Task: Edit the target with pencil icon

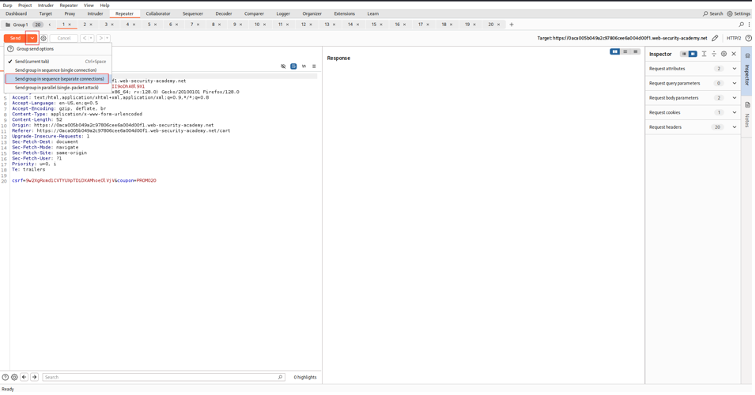Action: coord(715,38)
